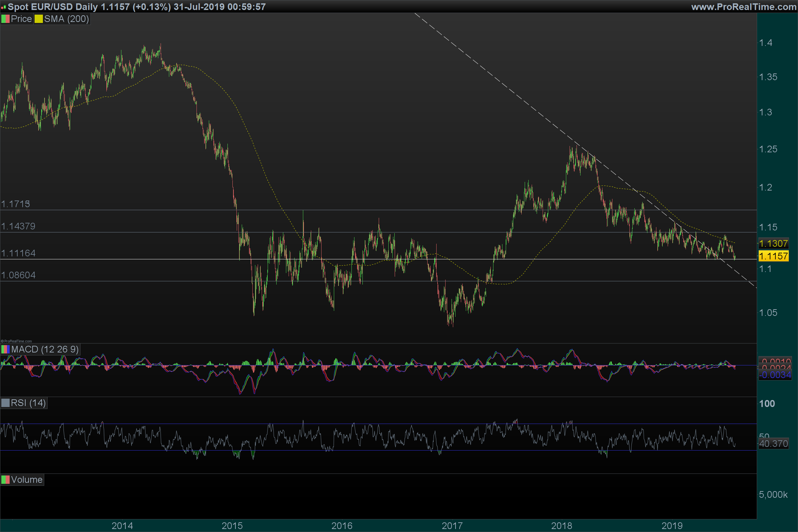
Task: Click the 2017 marker on time axis
Action: 452,526
